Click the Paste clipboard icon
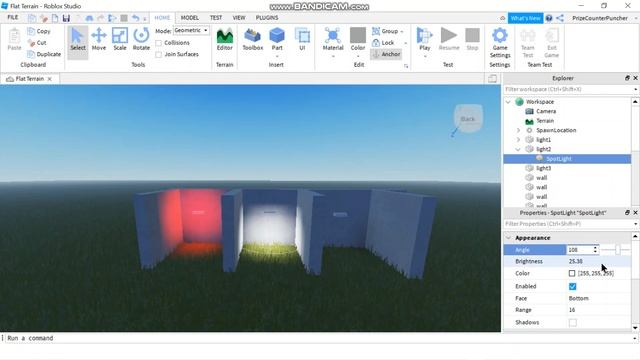640x360 pixels. click(14, 36)
